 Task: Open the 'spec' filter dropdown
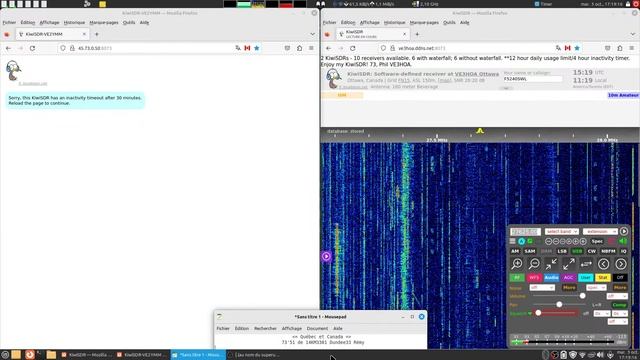click(596, 287)
